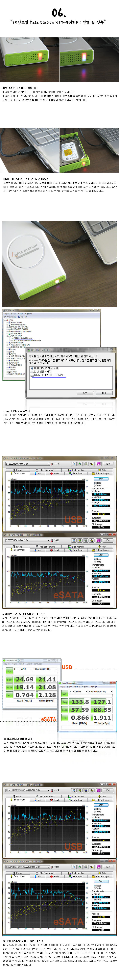
Task: Click Start button in Hitachi eSATA HD Tune window
Action: click(101, 882)
